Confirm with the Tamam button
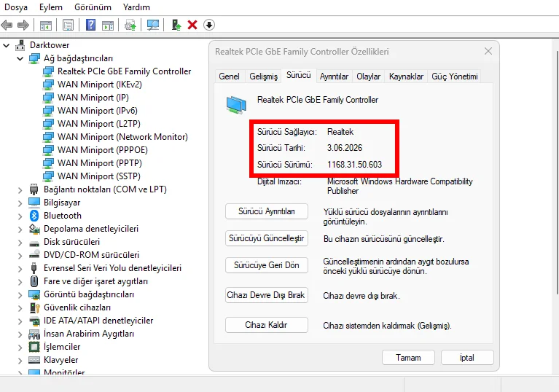Viewport: 559px width, 392px height. (408, 358)
